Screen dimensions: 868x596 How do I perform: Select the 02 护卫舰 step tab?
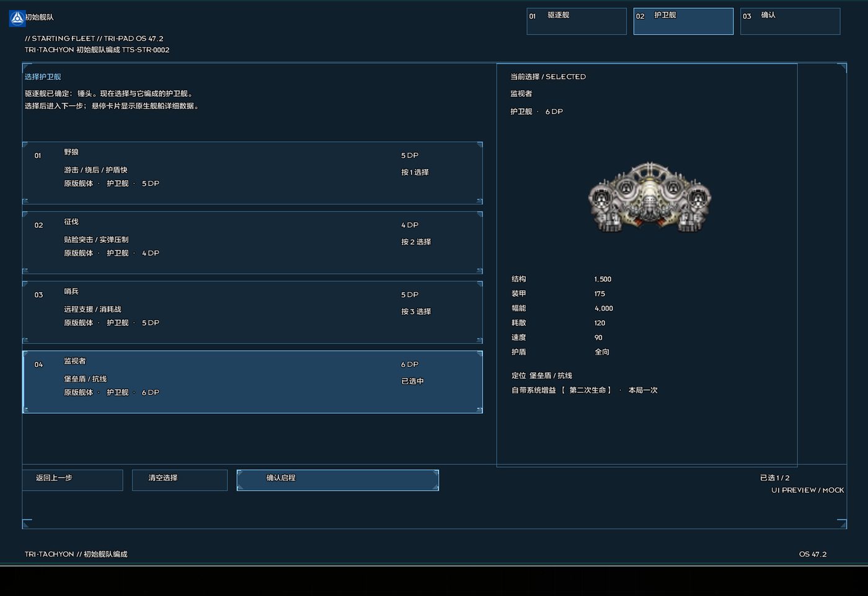point(683,21)
